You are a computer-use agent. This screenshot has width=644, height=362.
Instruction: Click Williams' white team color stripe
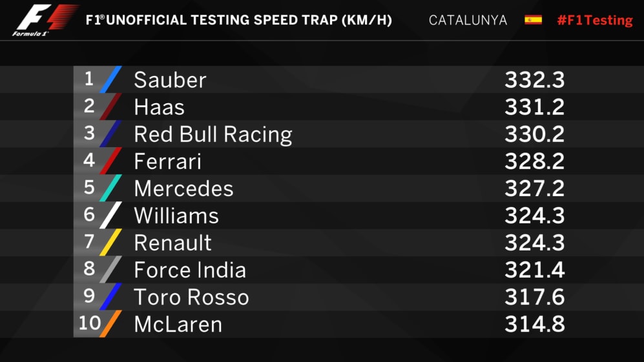[x=110, y=215]
